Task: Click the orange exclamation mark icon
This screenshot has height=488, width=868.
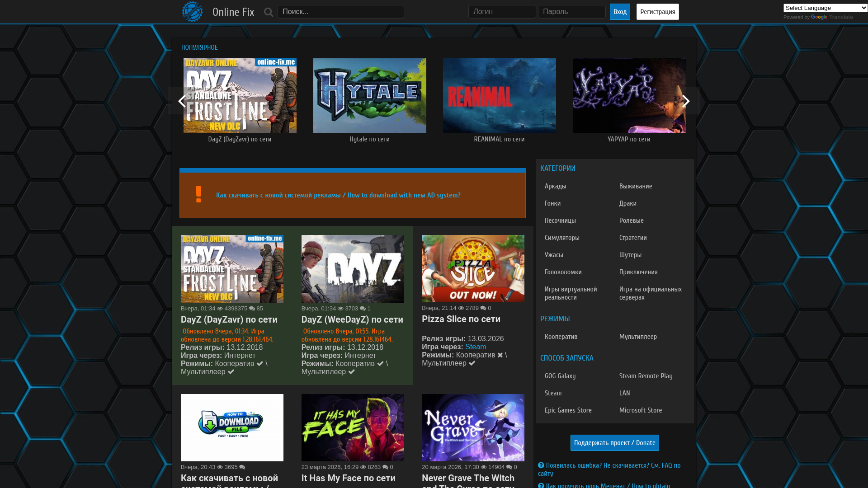Action: [x=198, y=195]
